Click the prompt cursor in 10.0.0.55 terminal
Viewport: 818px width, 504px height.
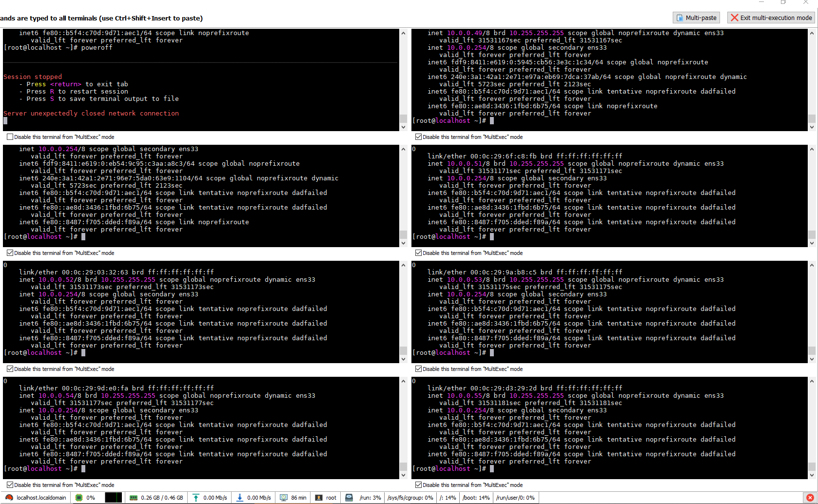(492, 468)
